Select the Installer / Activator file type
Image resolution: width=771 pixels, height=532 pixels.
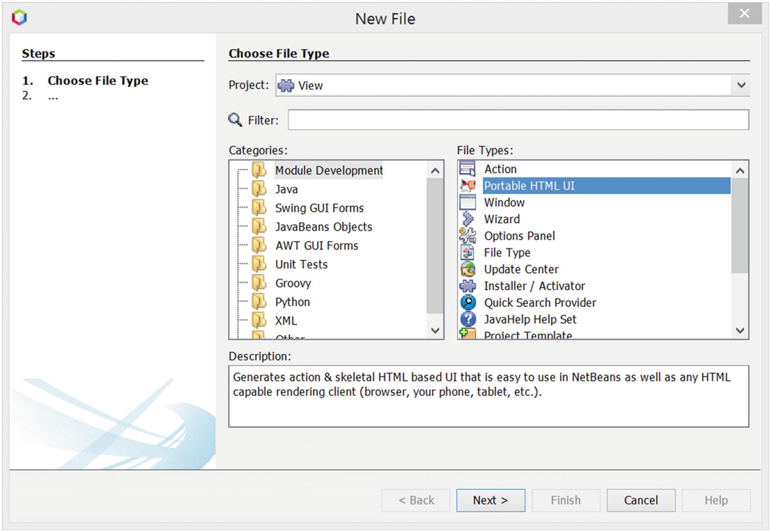[x=534, y=286]
